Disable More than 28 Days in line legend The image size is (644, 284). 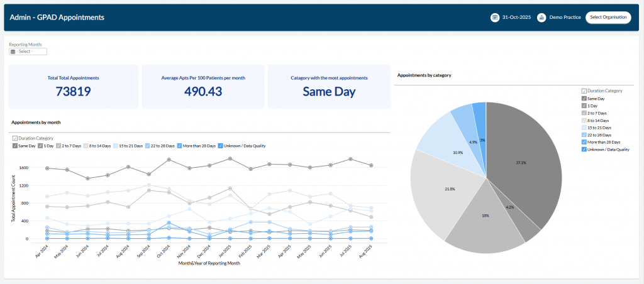point(180,146)
